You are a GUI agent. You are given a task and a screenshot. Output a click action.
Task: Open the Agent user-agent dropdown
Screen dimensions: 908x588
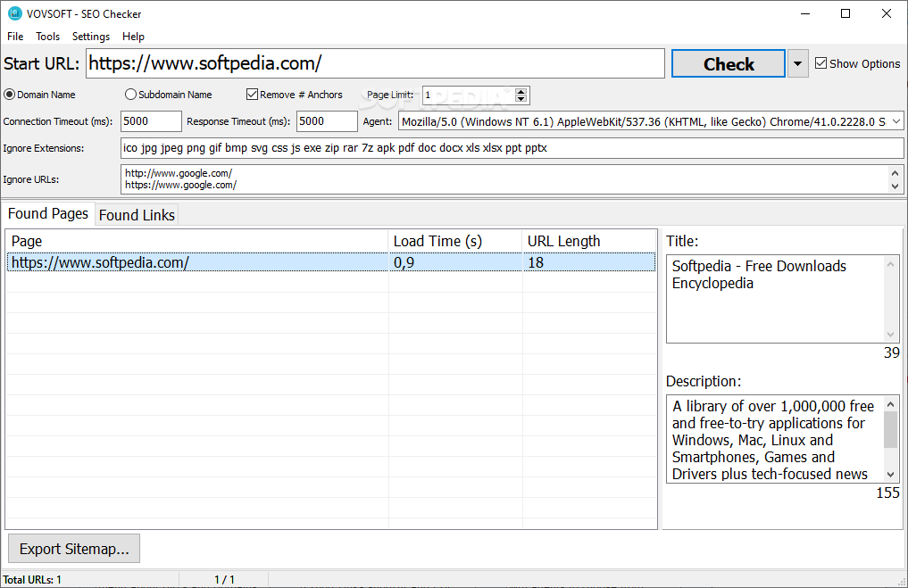click(x=896, y=121)
